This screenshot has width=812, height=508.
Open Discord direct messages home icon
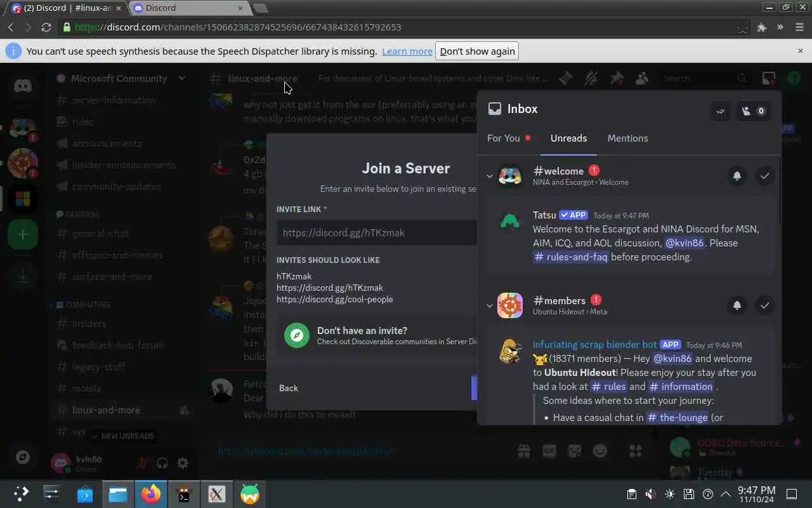[x=23, y=86]
